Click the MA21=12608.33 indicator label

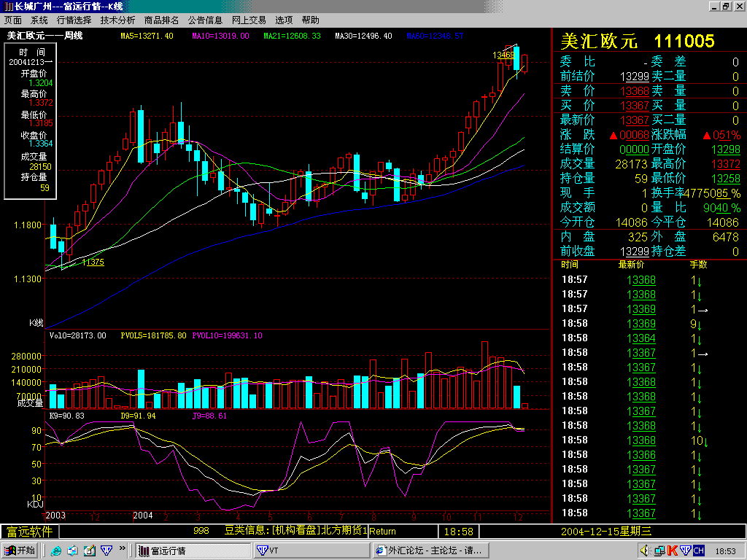point(292,36)
